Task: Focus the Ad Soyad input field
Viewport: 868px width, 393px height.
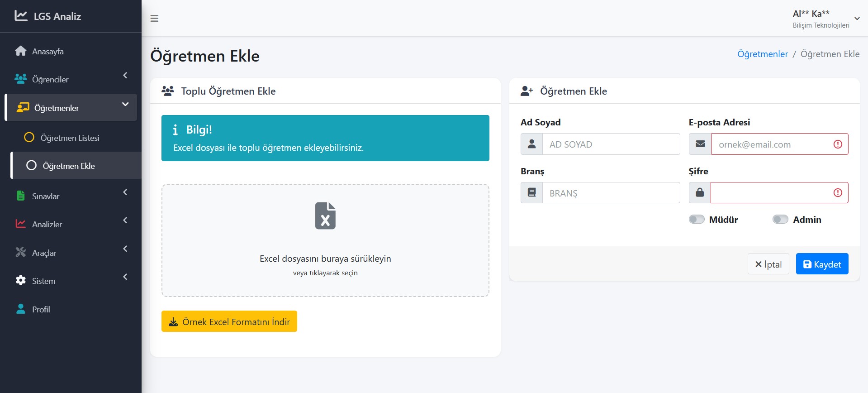Action: point(611,144)
